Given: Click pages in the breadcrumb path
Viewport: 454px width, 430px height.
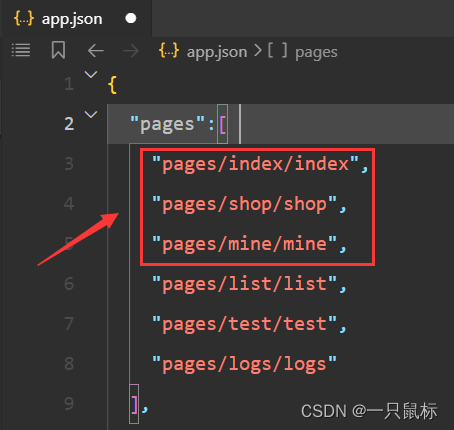Looking at the screenshot, I should click(x=316, y=53).
